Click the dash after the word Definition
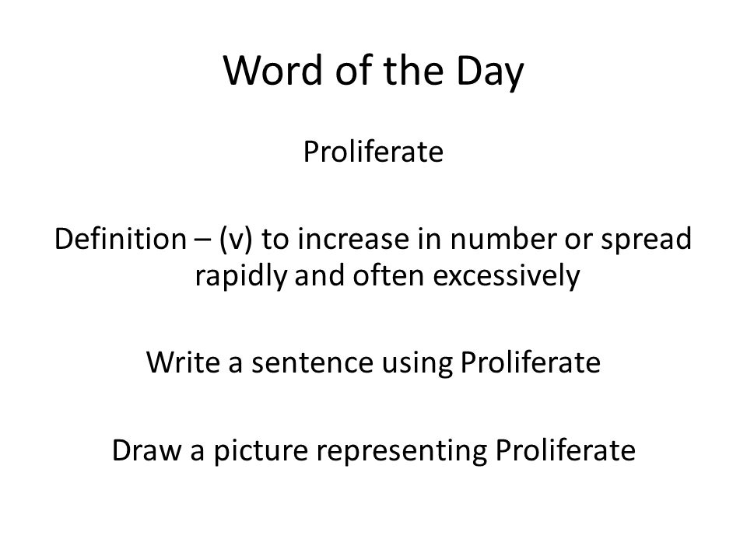This screenshot has width=747, height=560. tap(202, 240)
